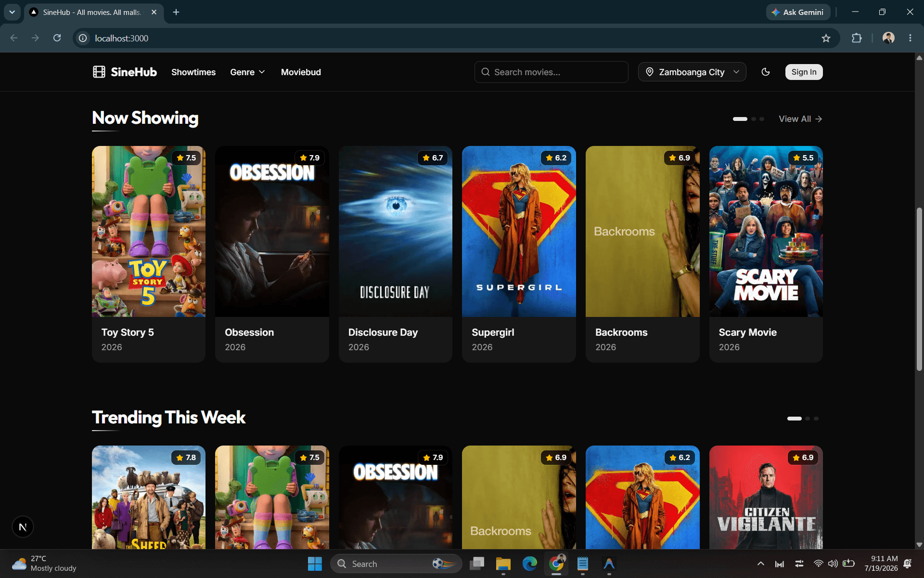Screen dimensions: 924x578
Task: Click the 6.7 star rating badge
Action: click(x=433, y=158)
